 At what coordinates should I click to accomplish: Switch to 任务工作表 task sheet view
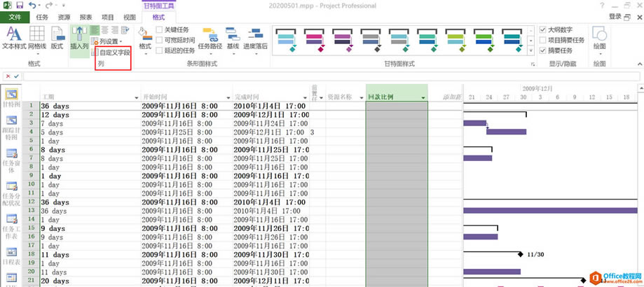coord(11,226)
